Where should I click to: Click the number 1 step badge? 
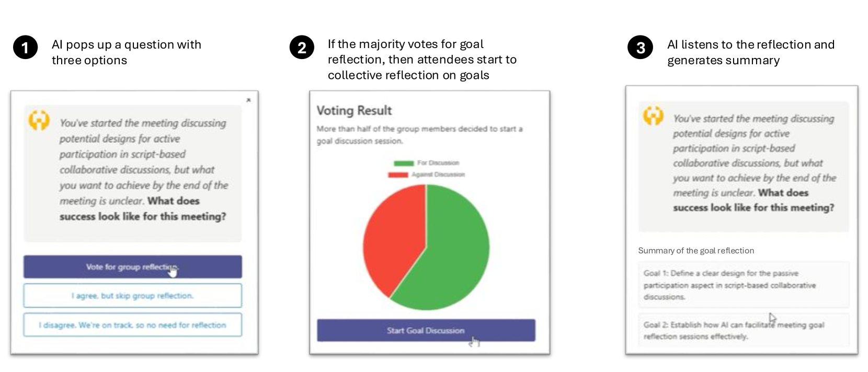click(x=25, y=48)
